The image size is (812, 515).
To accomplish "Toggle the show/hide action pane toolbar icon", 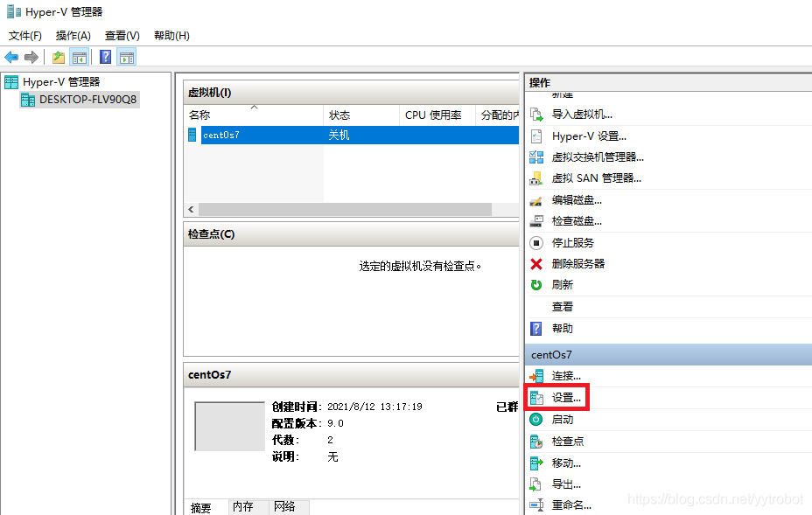I will (x=127, y=57).
